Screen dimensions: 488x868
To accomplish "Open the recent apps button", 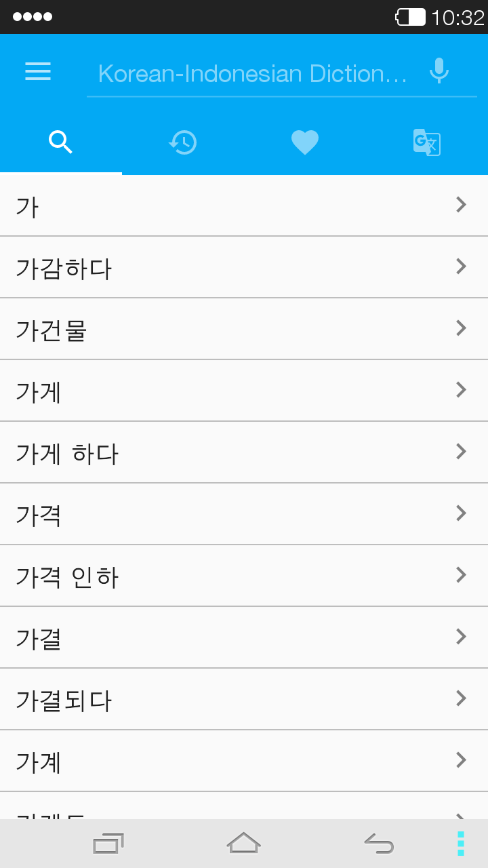I will pos(108,844).
